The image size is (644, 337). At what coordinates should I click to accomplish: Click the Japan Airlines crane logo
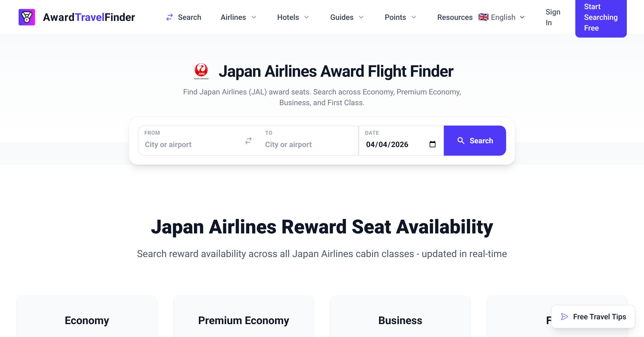201,71
